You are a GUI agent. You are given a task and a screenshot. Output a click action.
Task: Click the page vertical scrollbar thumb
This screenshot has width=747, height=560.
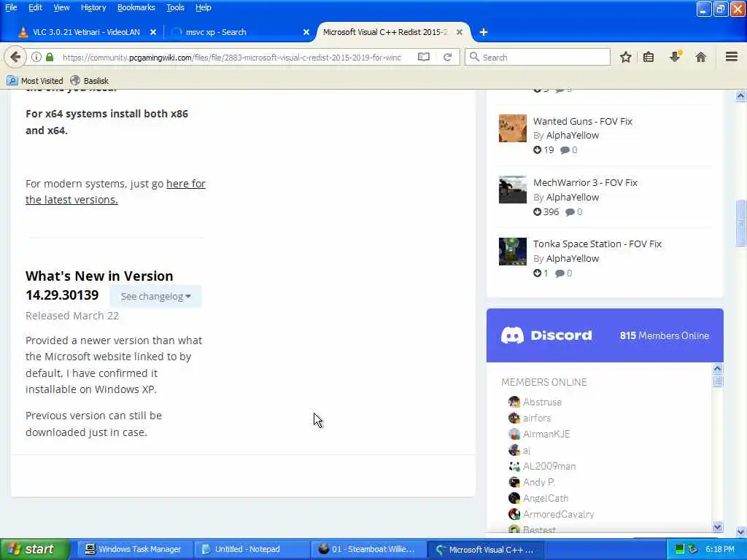(740, 223)
